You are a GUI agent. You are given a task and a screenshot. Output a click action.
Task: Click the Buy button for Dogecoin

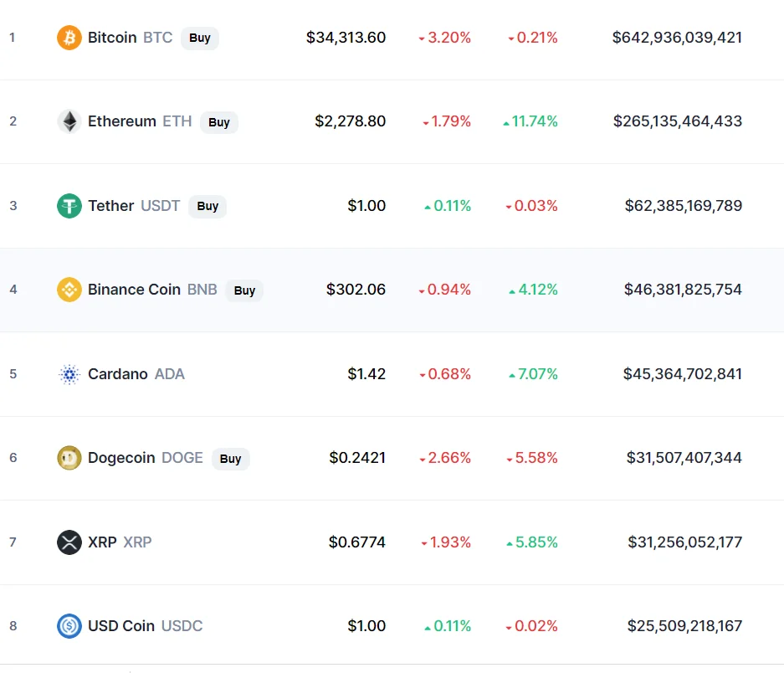230,459
